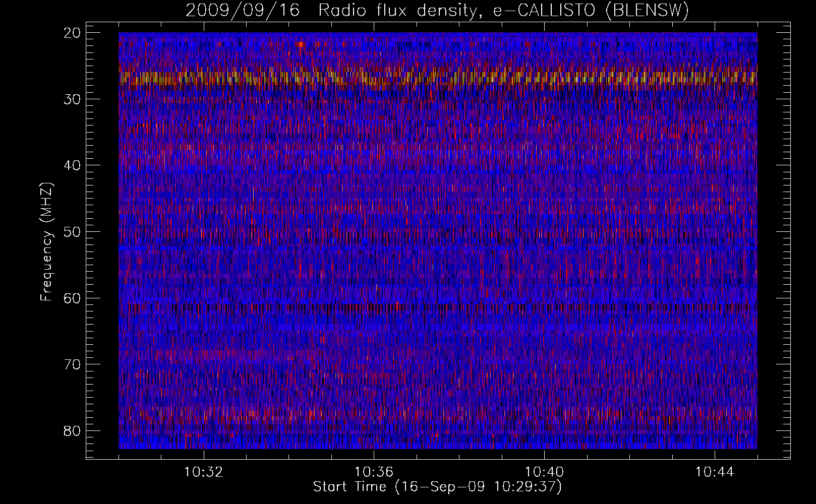The image size is (816, 504).
Task: Click the 10:32 time tick label
Action: click(203, 472)
